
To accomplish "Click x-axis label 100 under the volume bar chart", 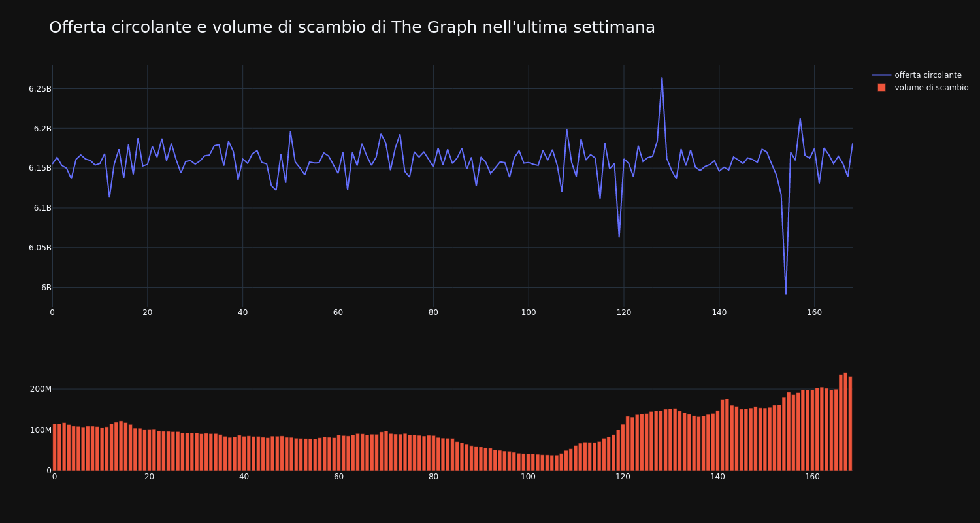I will (x=528, y=477).
